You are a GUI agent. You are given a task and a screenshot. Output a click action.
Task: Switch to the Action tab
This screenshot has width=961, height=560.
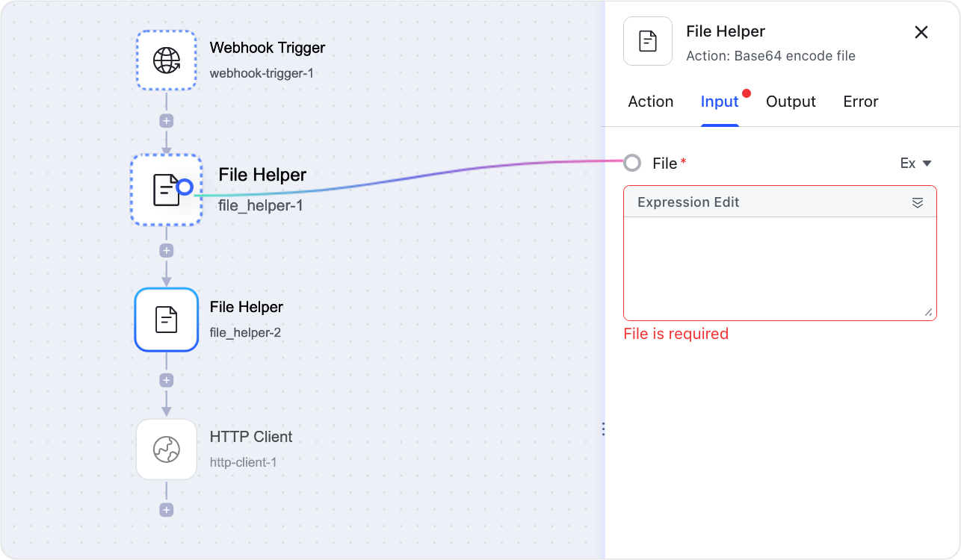650,102
